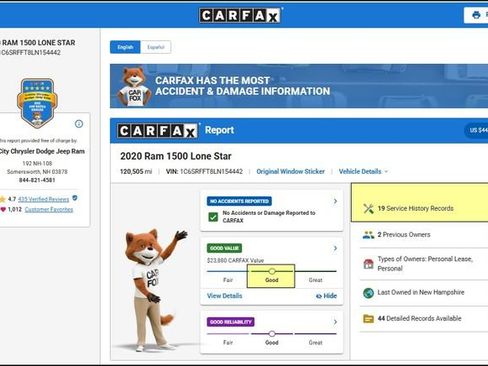Image resolution: width=488 pixels, height=366 pixels.
Task: Click the Car Fox accident information banner
Action: (x=299, y=86)
